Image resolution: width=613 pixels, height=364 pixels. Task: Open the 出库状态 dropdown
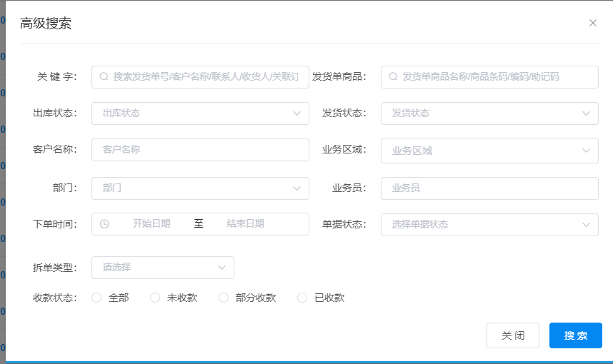(200, 113)
